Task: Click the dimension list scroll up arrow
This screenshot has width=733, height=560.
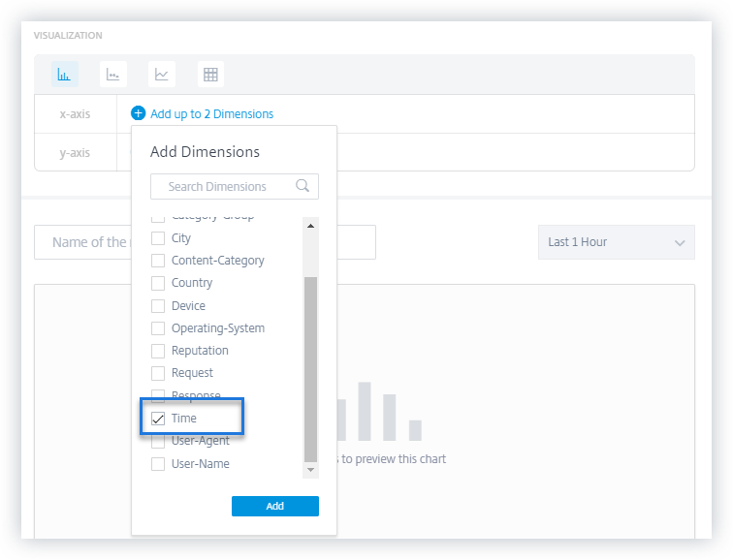Action: [311, 226]
